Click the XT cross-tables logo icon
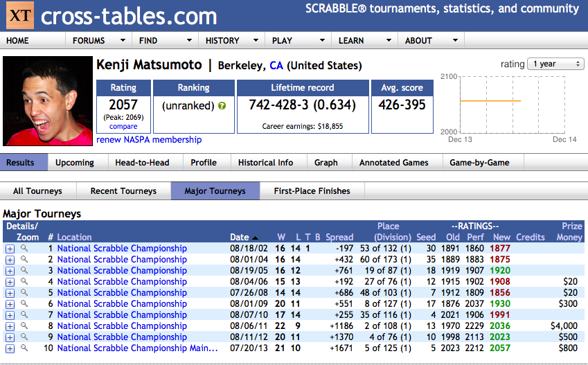Viewport: 588px width, 365px height. point(20,15)
